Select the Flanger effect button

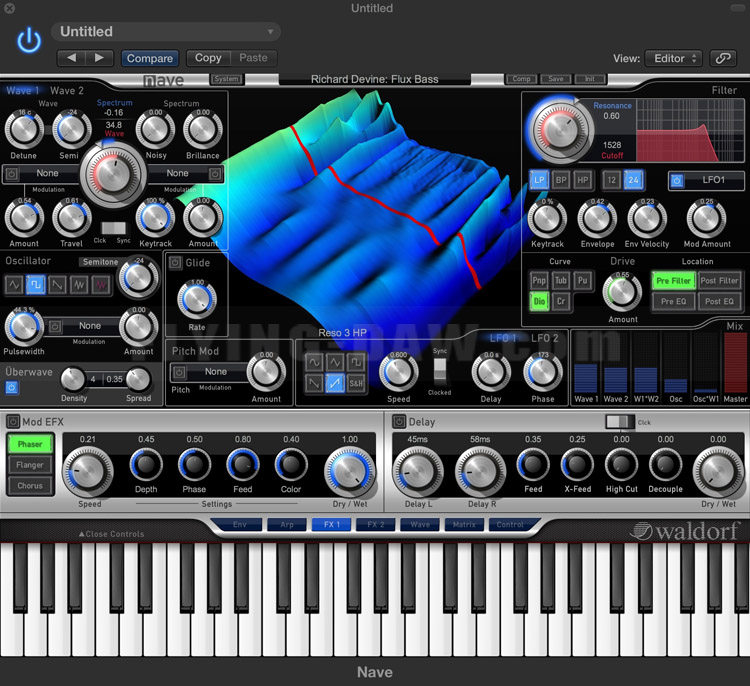click(x=30, y=465)
